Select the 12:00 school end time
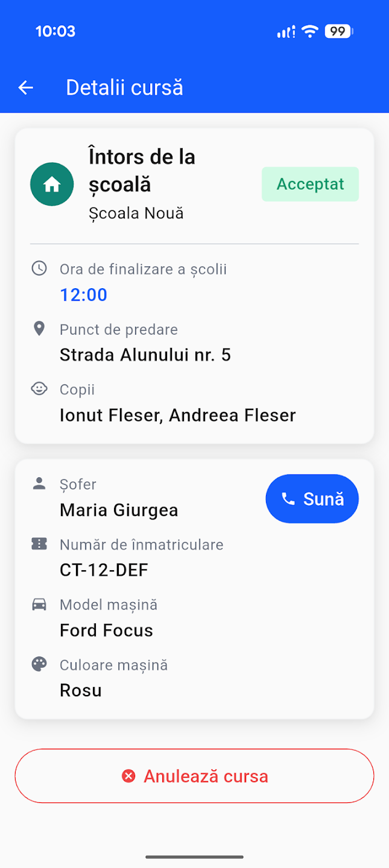Image resolution: width=389 pixels, height=868 pixels. 83,295
